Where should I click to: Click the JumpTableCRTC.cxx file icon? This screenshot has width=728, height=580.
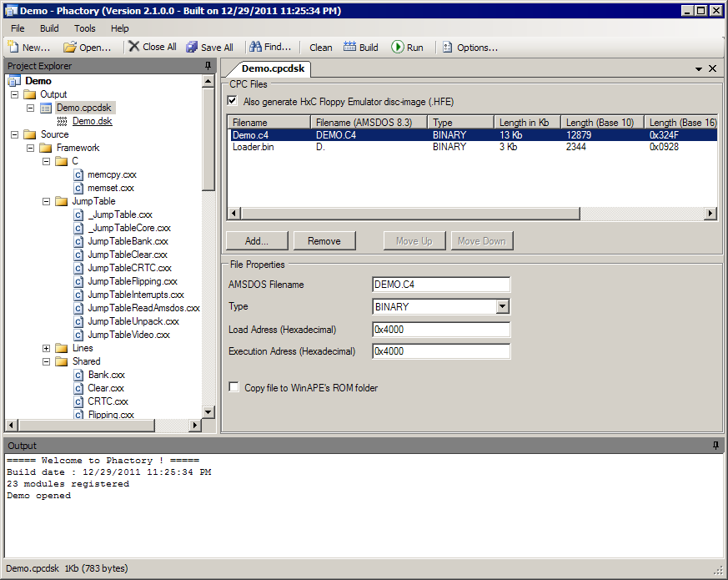pos(78,268)
